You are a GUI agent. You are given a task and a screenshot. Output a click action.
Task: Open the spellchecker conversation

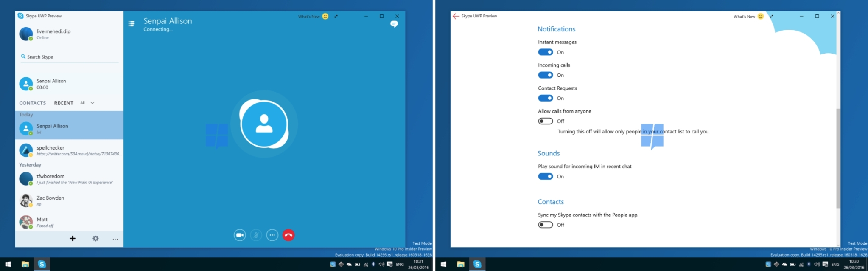pos(69,150)
